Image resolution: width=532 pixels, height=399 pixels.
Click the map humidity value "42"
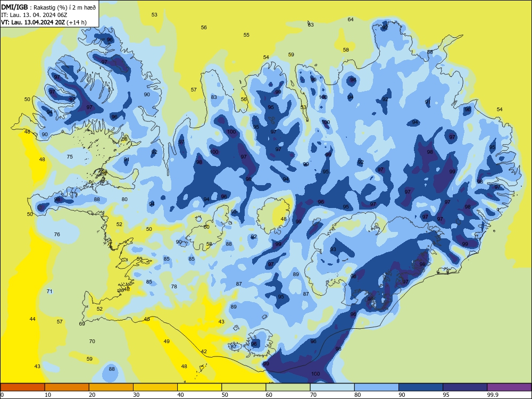point(204,352)
